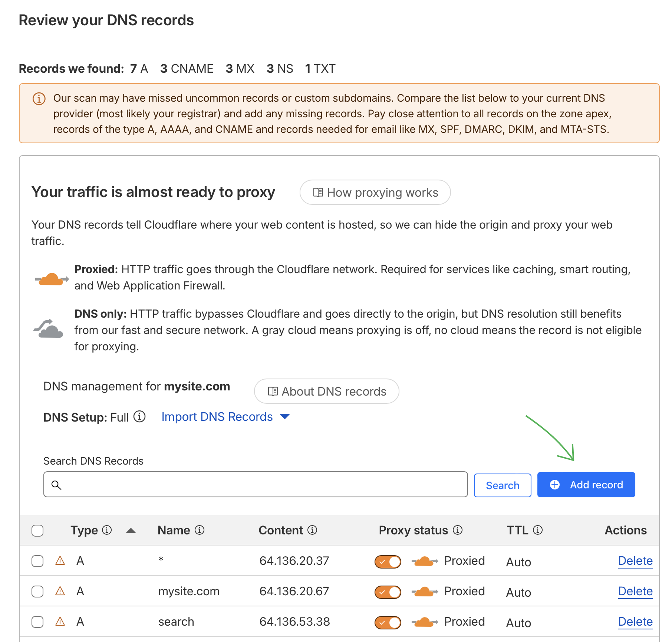Focus the Search DNS Records input field
Image resolution: width=672 pixels, height=642 pixels.
tap(256, 484)
